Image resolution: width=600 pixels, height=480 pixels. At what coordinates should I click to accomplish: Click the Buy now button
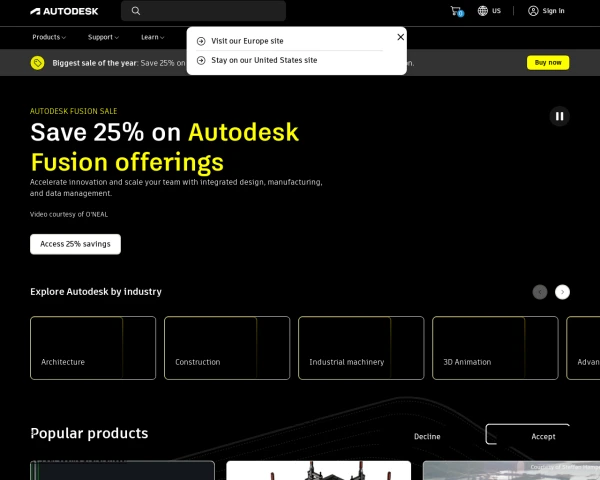tap(548, 62)
